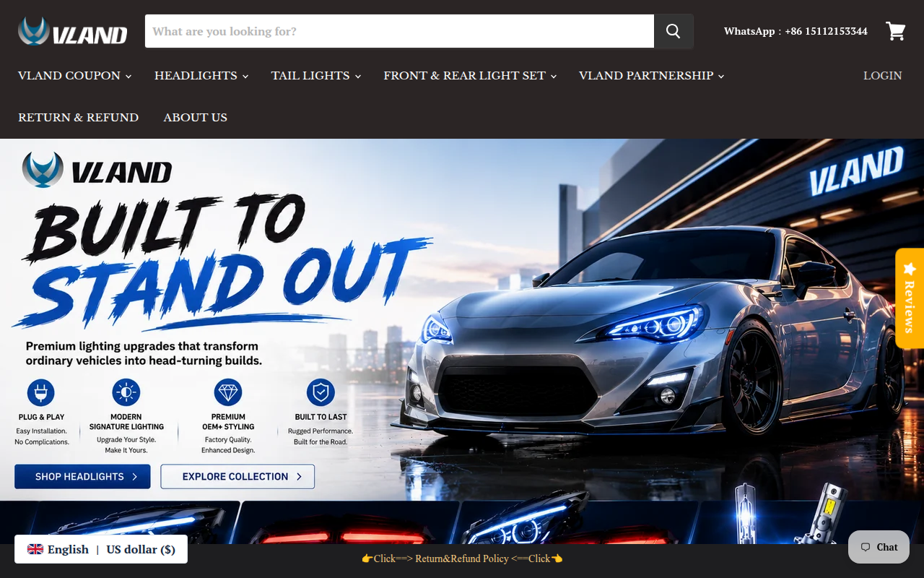The height and width of the screenshot is (578, 924).
Task: Expand the VLAND COUPON menu
Action: tap(75, 76)
